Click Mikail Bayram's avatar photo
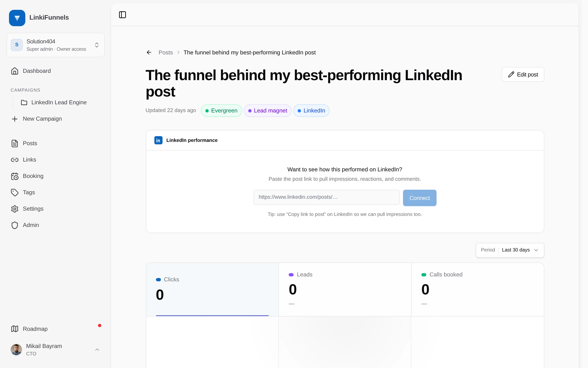Screen dimensions: 588x368 16,350
